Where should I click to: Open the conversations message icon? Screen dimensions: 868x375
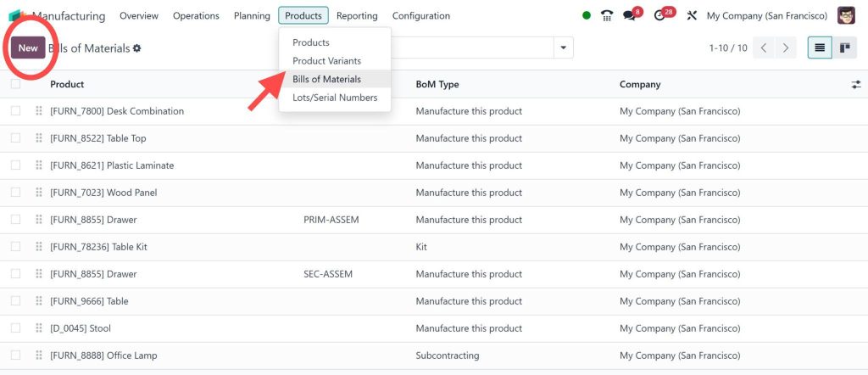tap(629, 15)
